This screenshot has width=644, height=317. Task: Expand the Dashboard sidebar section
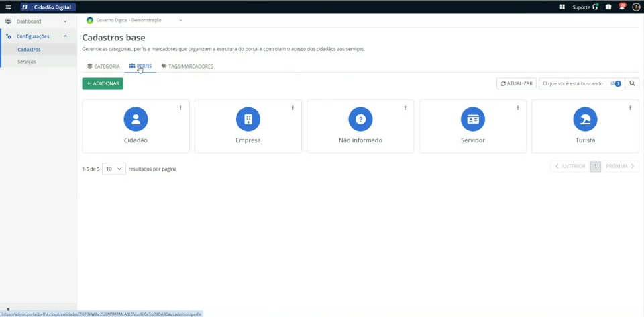pos(65,21)
